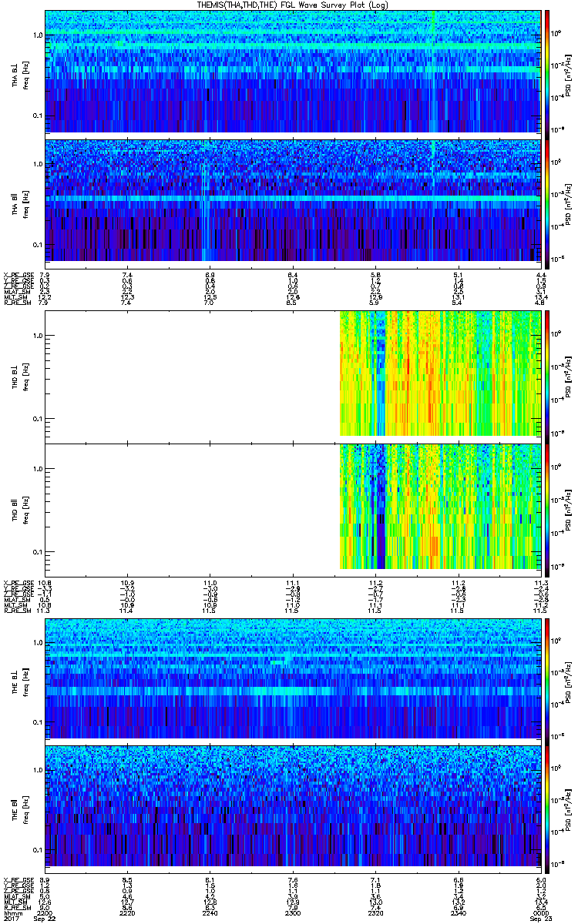This screenshot has height=924, width=578.
Task: Click the color bar beside THD B-parallel panel
Action: pyautogui.click(x=547, y=509)
